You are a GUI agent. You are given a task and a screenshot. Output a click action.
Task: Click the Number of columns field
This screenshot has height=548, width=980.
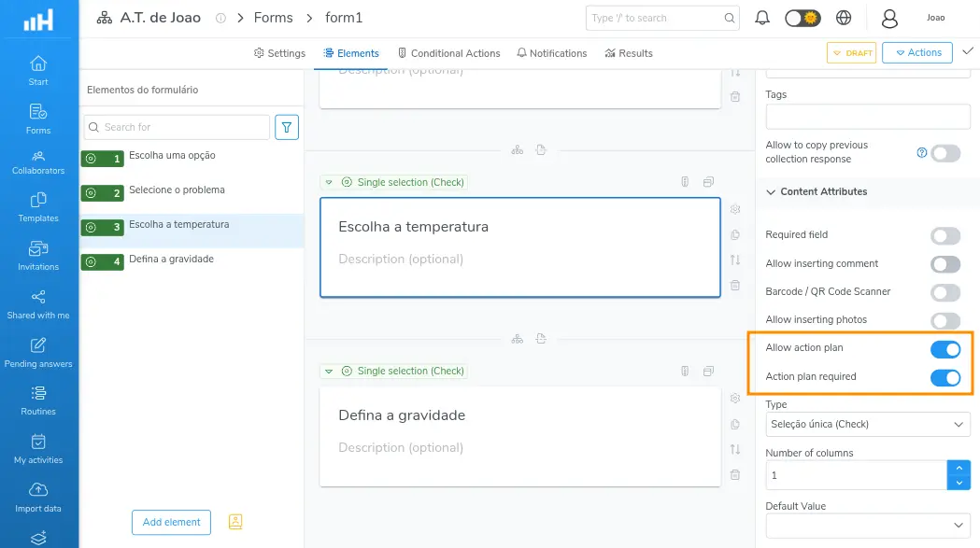[x=857, y=475]
